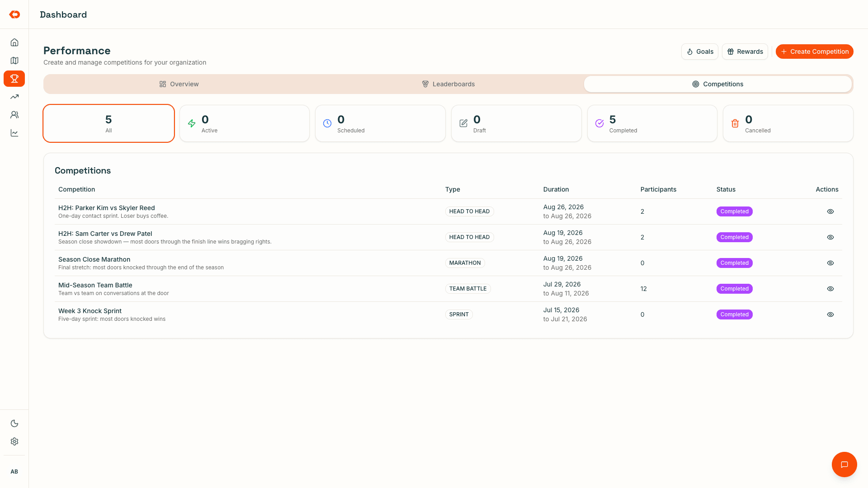This screenshot has height=488, width=868.
Task: Filter by the All card
Action: coord(108,123)
